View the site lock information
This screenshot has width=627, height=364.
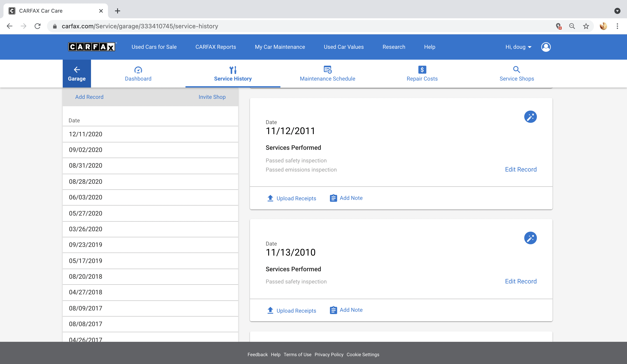pos(55,26)
